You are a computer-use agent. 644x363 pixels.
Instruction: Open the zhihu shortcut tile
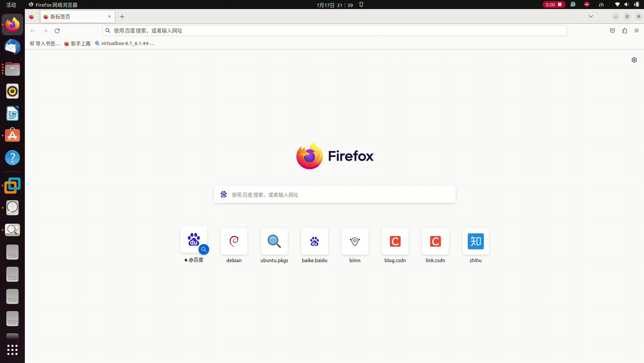coord(476,242)
